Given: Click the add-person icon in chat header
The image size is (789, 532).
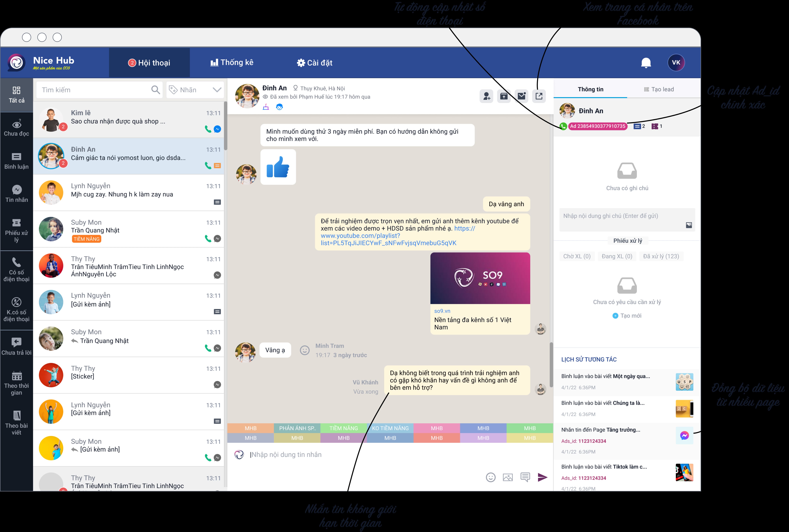Looking at the screenshot, I should click(x=486, y=96).
